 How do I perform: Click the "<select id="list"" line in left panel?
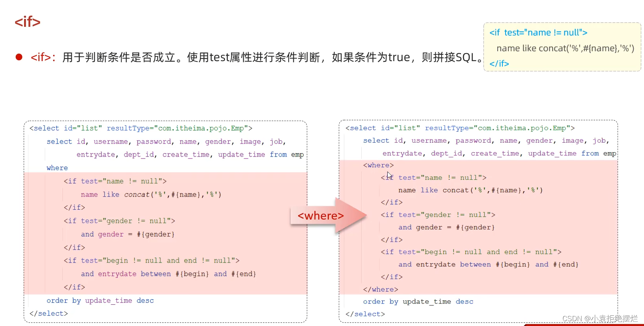(x=141, y=128)
